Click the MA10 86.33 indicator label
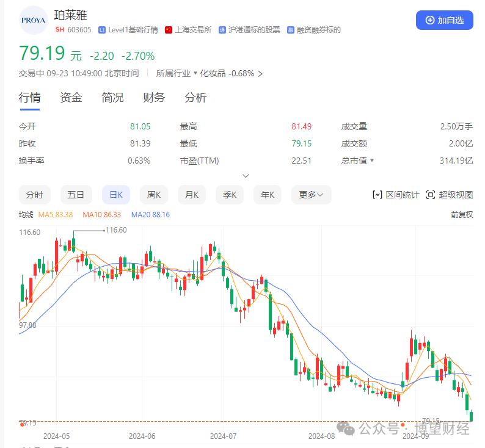Image resolution: width=485 pixels, height=448 pixels. tap(102, 215)
